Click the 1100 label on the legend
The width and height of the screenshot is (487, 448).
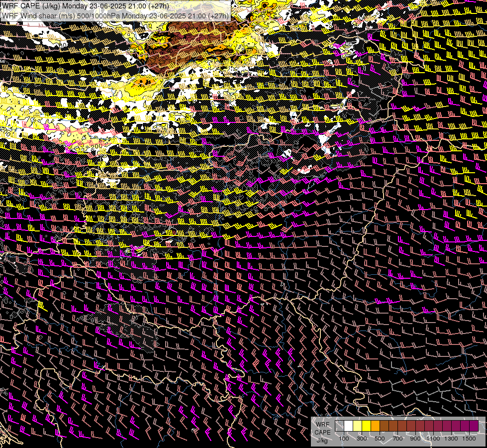click(433, 439)
